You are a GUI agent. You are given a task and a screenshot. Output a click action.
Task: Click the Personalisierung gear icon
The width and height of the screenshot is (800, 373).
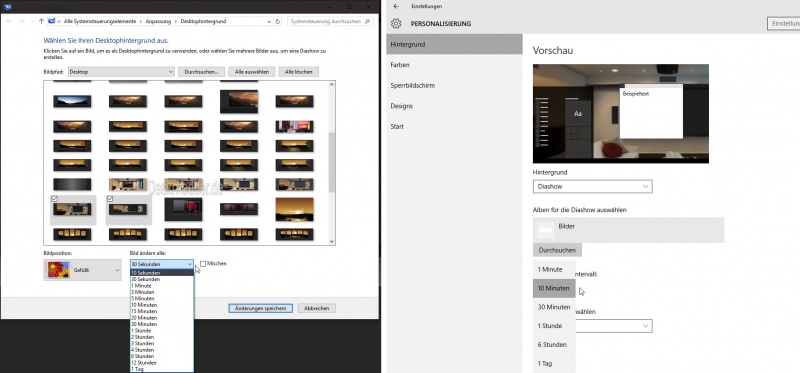396,23
